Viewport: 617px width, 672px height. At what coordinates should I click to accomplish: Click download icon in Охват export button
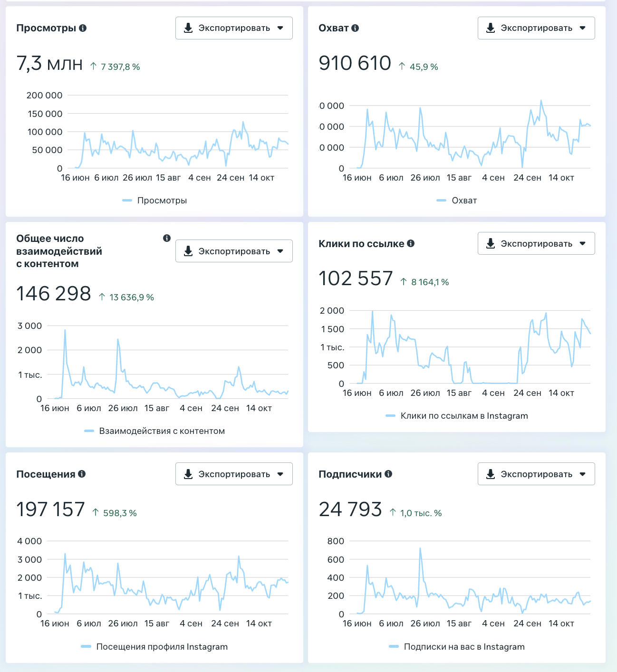point(491,28)
